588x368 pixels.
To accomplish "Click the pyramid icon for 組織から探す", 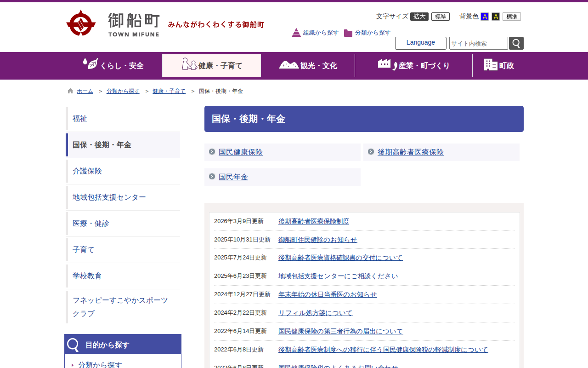I will [296, 33].
